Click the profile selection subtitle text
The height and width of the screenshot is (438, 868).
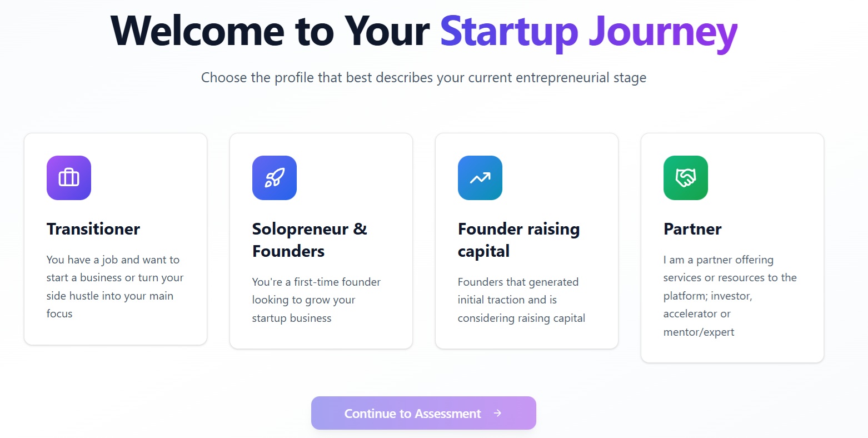click(x=423, y=78)
